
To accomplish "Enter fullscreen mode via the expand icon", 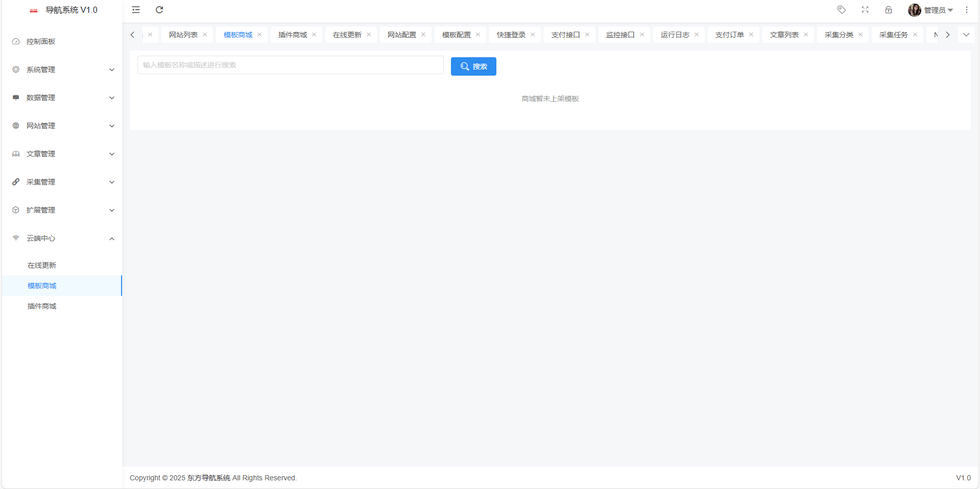I will (865, 10).
